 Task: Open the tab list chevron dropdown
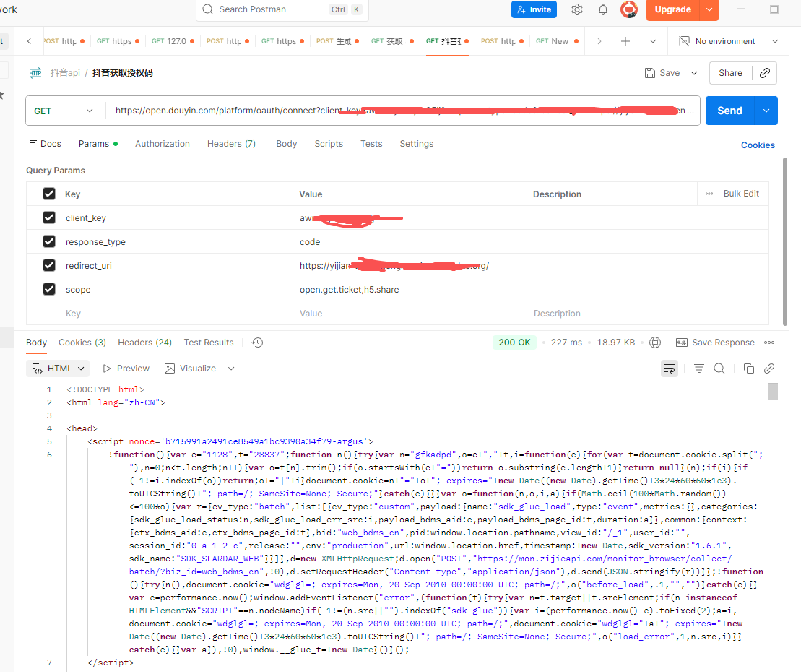[x=653, y=41]
